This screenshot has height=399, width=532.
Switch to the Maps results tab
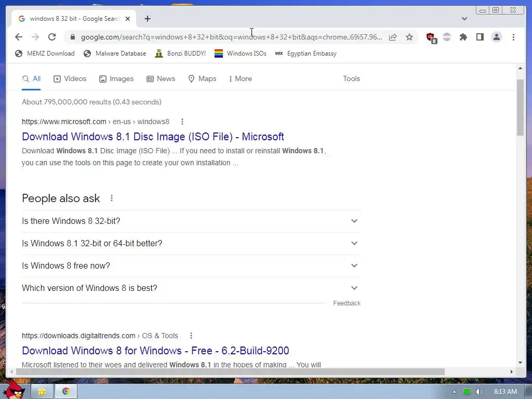pyautogui.click(x=202, y=79)
